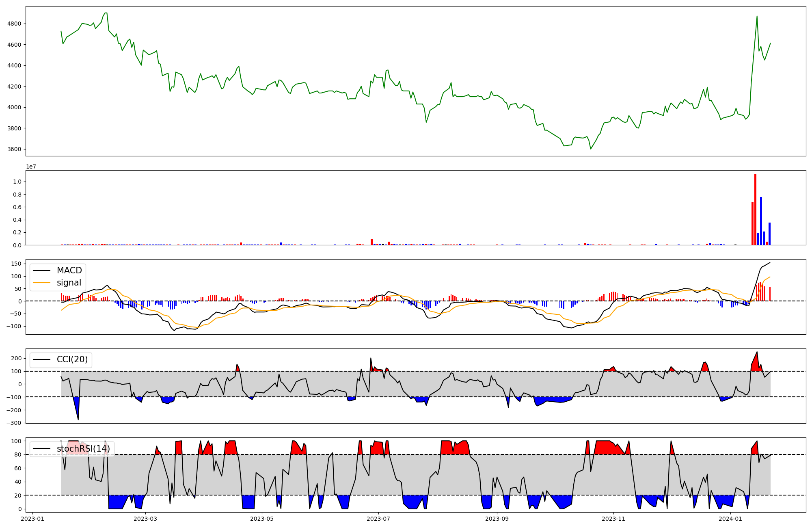Click the CCI(20) legend label
The height and width of the screenshot is (528, 812).
pos(72,360)
